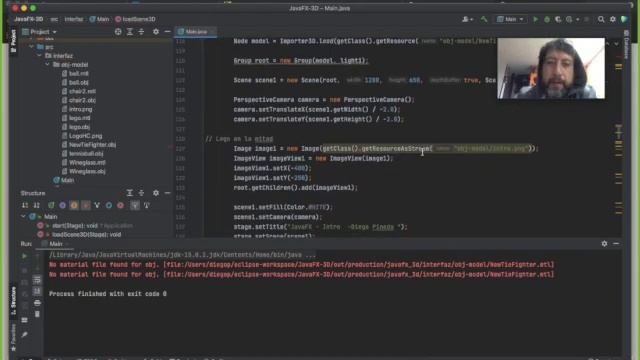Toggle sort by visibility in Structure
This screenshot has width=640, height=360.
point(25,205)
